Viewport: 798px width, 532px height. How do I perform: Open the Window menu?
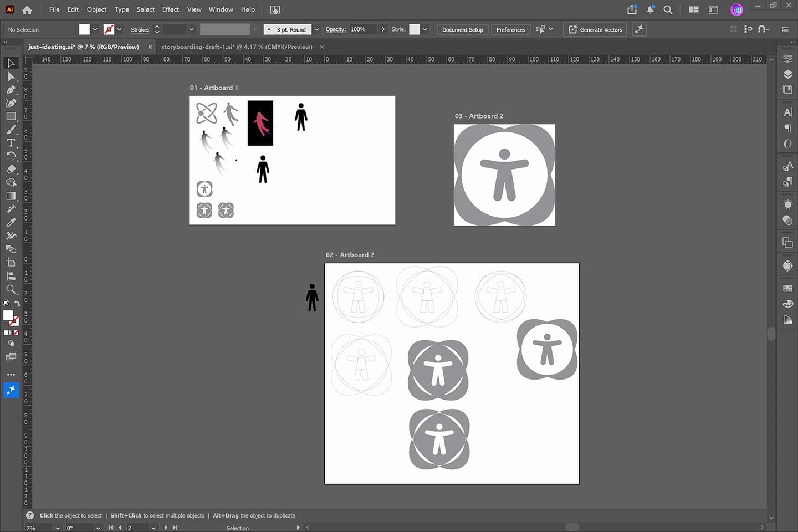221,9
